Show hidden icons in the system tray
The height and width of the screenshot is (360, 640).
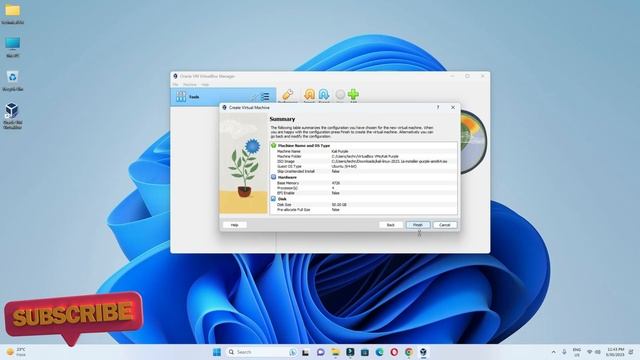(553, 352)
